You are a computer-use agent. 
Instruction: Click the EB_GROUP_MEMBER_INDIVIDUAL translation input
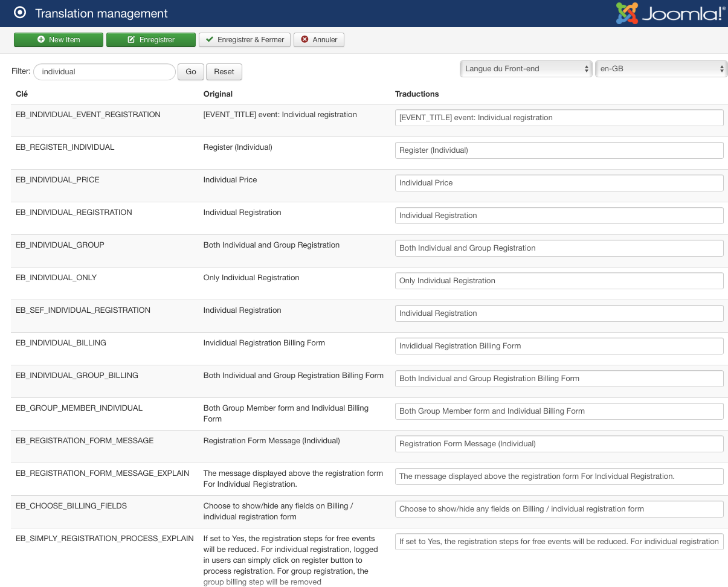tap(559, 411)
